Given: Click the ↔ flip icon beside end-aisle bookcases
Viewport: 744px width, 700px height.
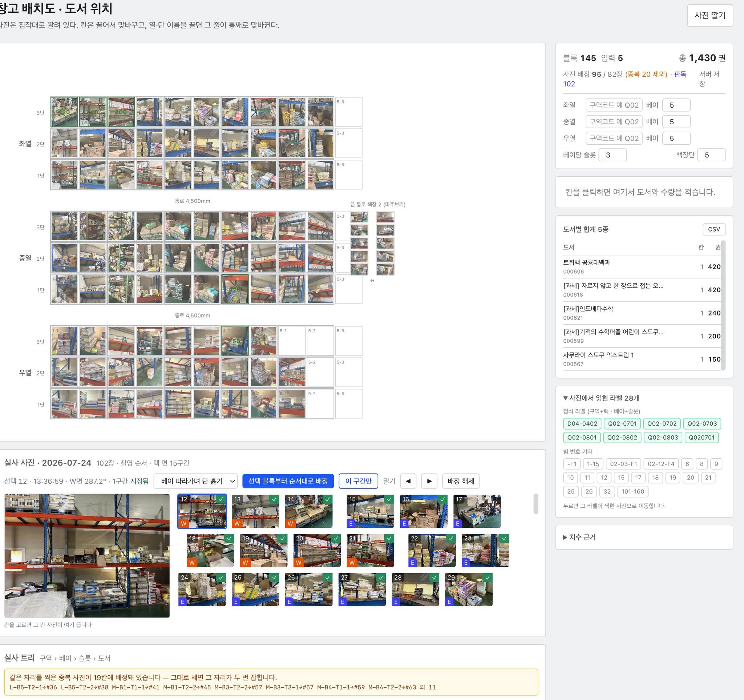Looking at the screenshot, I should pos(372,280).
